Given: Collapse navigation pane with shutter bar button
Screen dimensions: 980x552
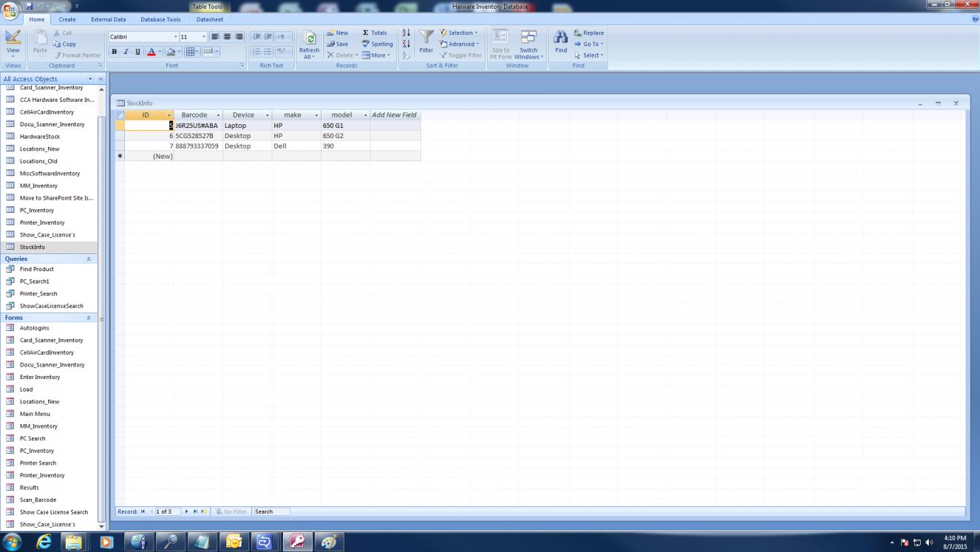Looking at the screenshot, I should pyautogui.click(x=101, y=79).
